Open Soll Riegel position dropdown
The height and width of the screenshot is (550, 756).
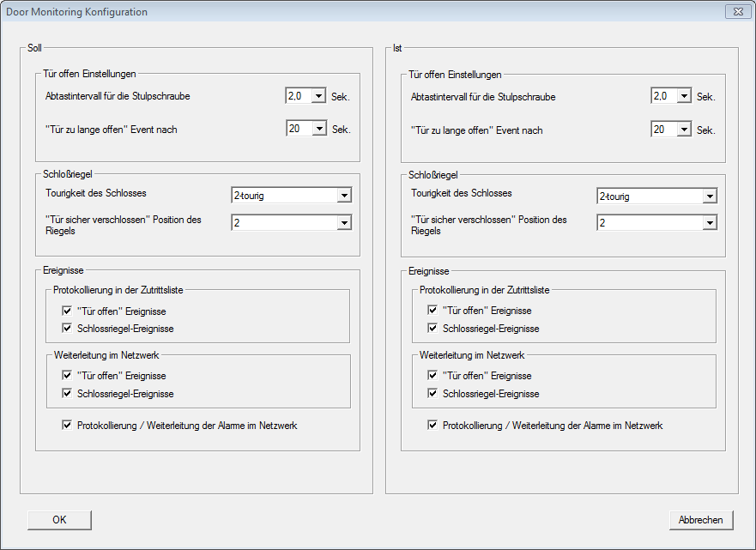[x=344, y=223]
